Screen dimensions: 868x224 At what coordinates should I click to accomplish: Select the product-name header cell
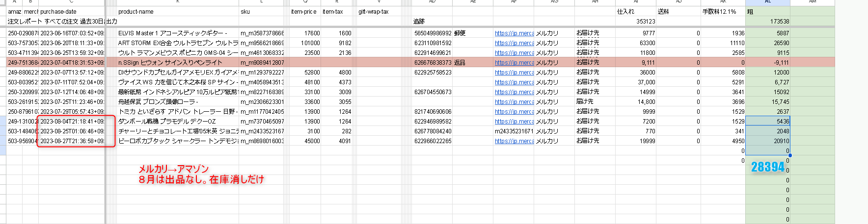[x=178, y=11]
